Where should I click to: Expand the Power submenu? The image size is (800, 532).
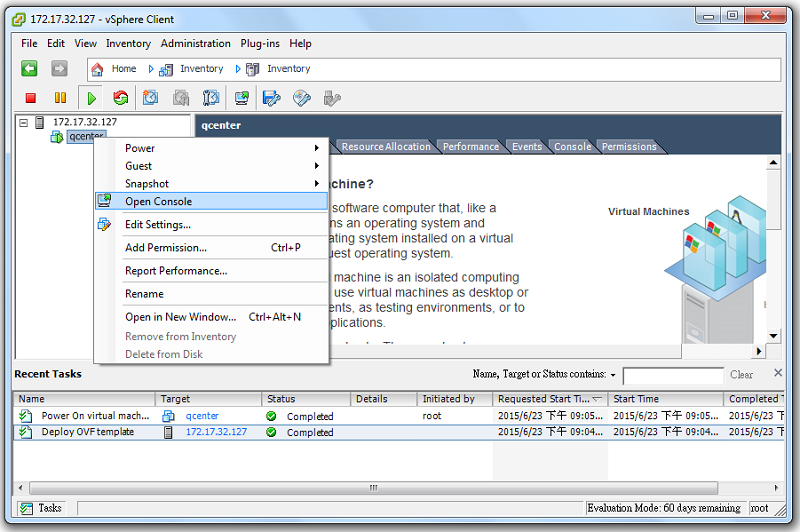coord(317,148)
